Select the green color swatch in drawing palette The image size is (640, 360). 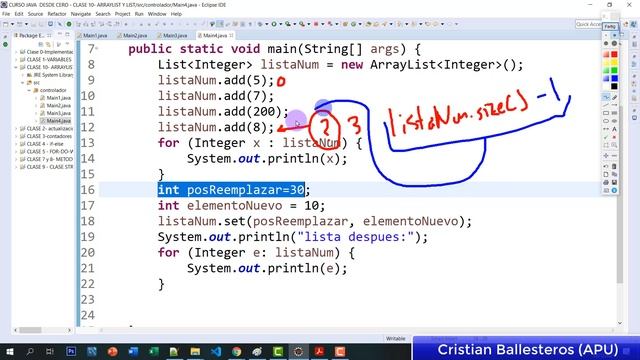pos(614,70)
